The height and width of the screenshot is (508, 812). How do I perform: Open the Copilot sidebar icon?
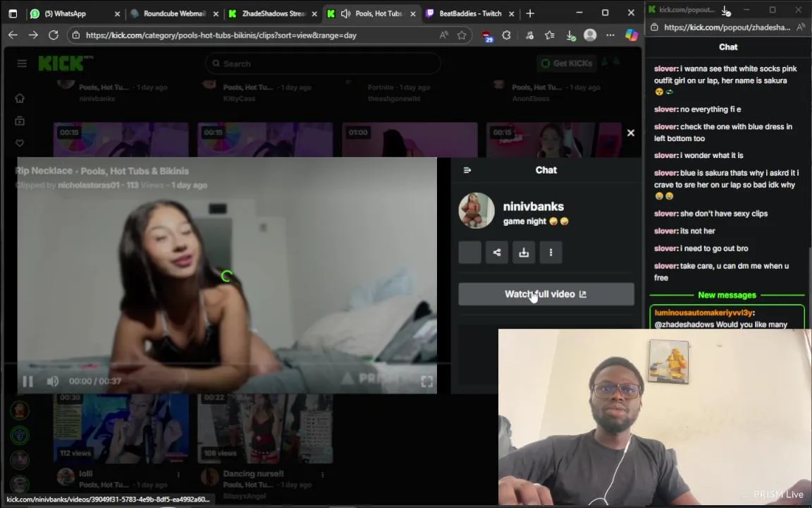(632, 35)
